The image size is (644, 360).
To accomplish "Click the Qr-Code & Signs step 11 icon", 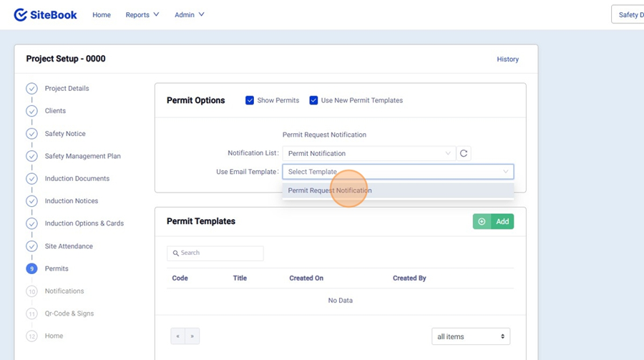I will (31, 313).
